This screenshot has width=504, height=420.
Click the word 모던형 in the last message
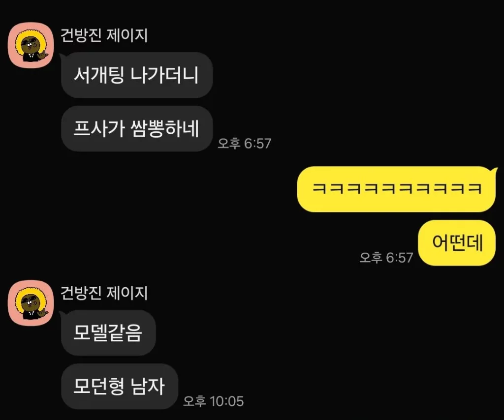99,386
